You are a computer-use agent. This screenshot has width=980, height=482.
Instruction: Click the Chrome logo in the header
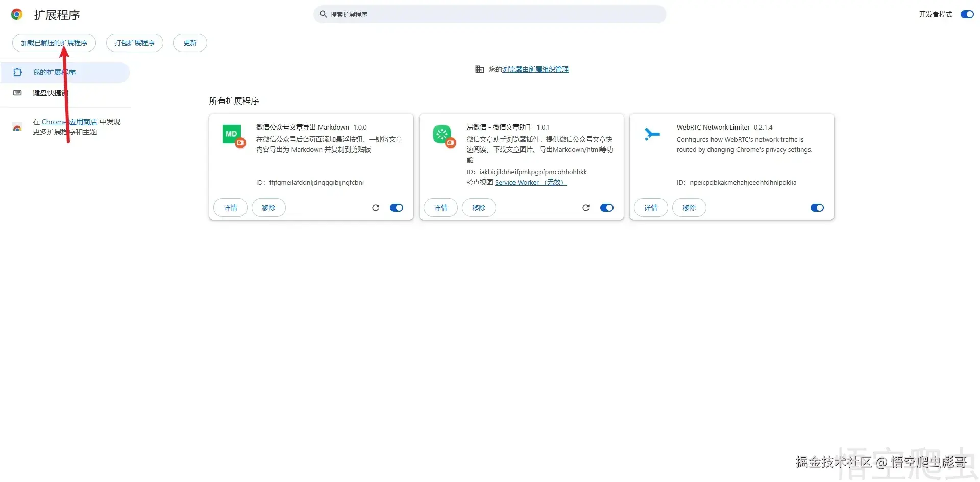point(17,14)
